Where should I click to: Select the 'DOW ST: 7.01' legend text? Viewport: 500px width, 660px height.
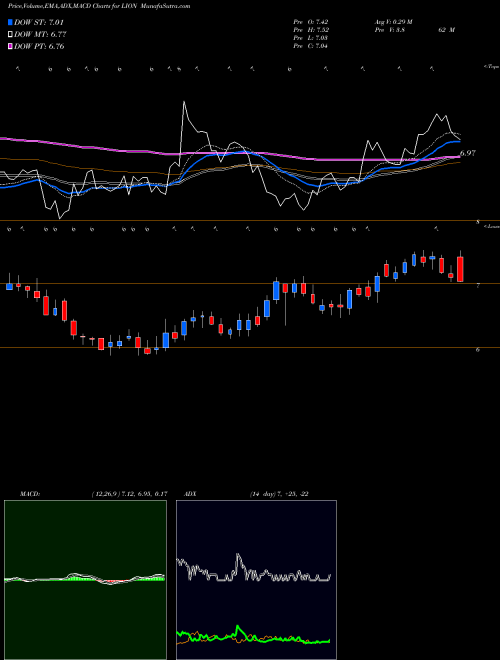(x=39, y=22)
